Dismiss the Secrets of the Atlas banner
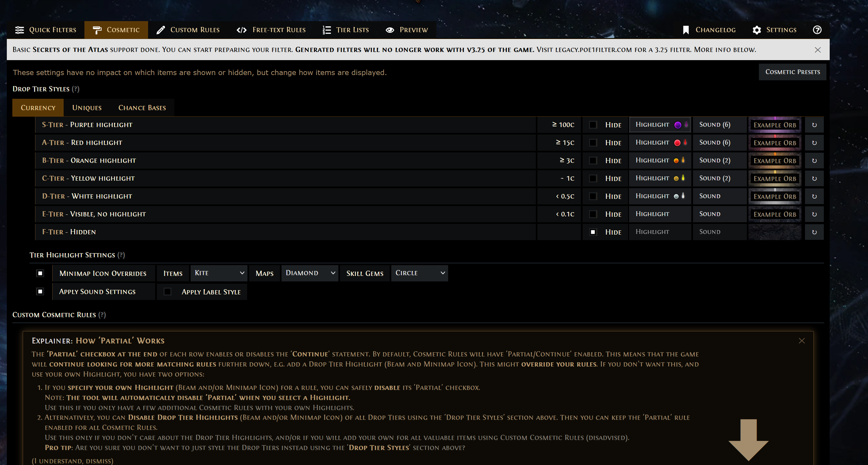 pyautogui.click(x=817, y=50)
